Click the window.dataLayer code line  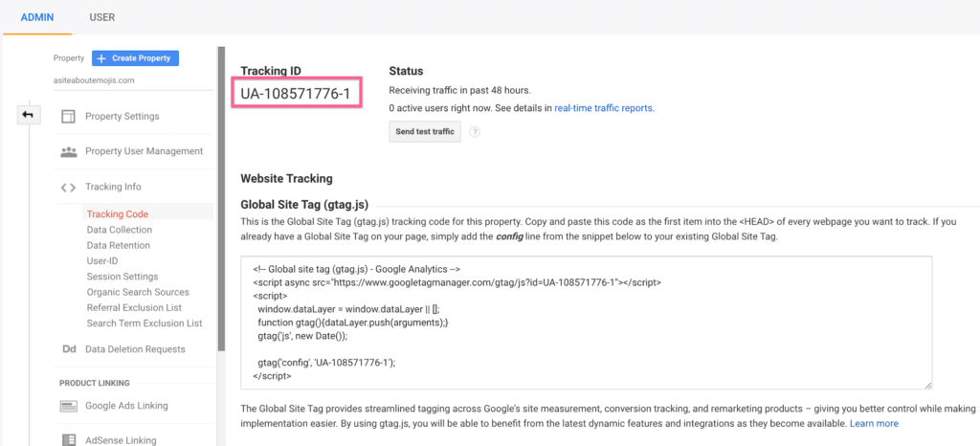coord(350,308)
